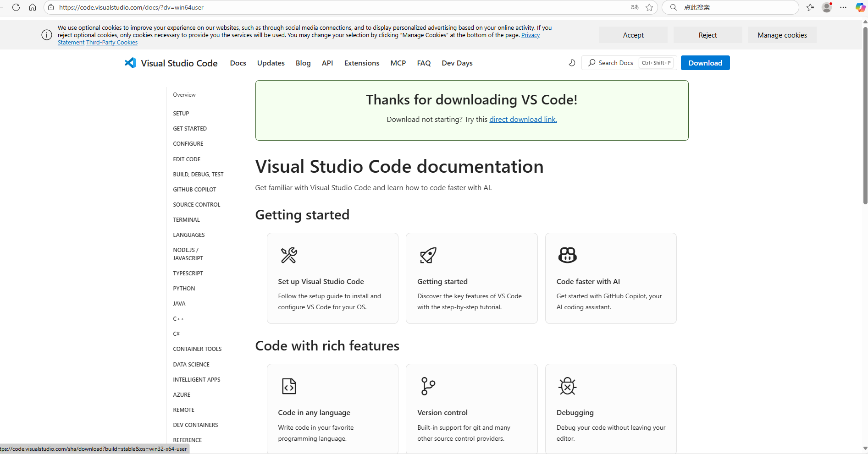This screenshot has height=454, width=868.
Task: Click the Visual Studio Code logo icon
Action: click(x=130, y=63)
